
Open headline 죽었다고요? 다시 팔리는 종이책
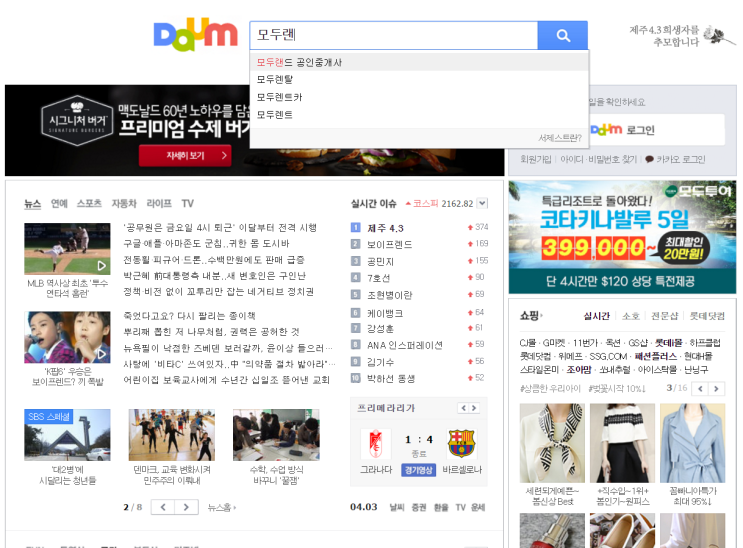click(x=190, y=316)
